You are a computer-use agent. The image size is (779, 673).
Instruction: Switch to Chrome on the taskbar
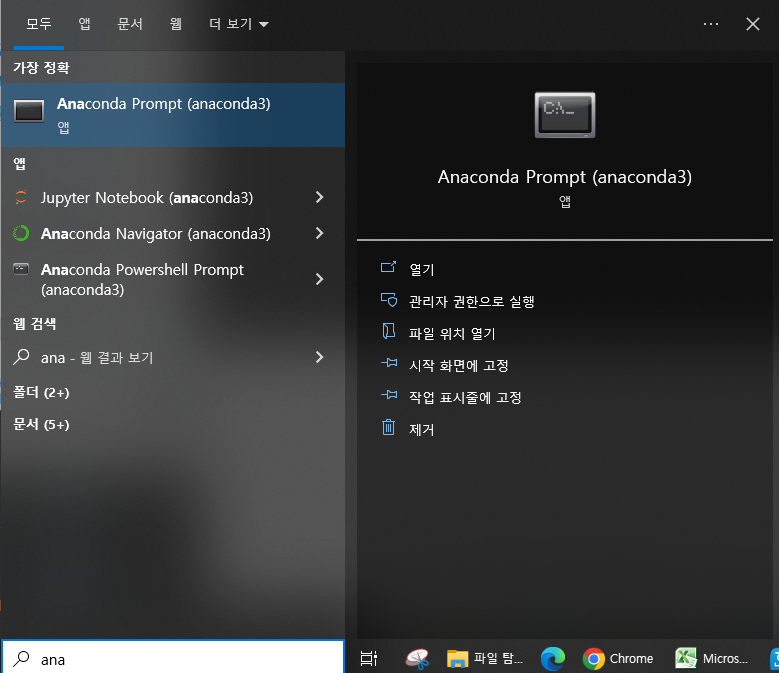pos(618,659)
